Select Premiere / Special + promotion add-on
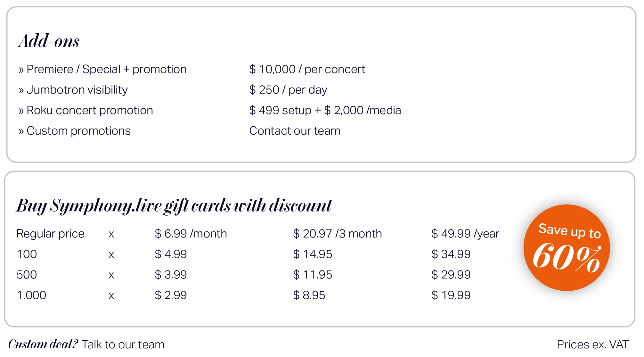 pyautogui.click(x=102, y=69)
